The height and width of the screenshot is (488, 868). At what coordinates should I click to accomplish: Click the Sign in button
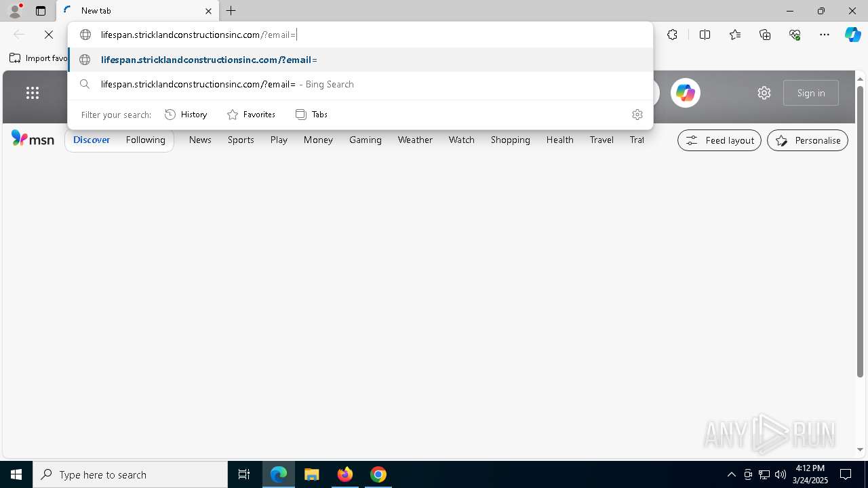coord(811,93)
